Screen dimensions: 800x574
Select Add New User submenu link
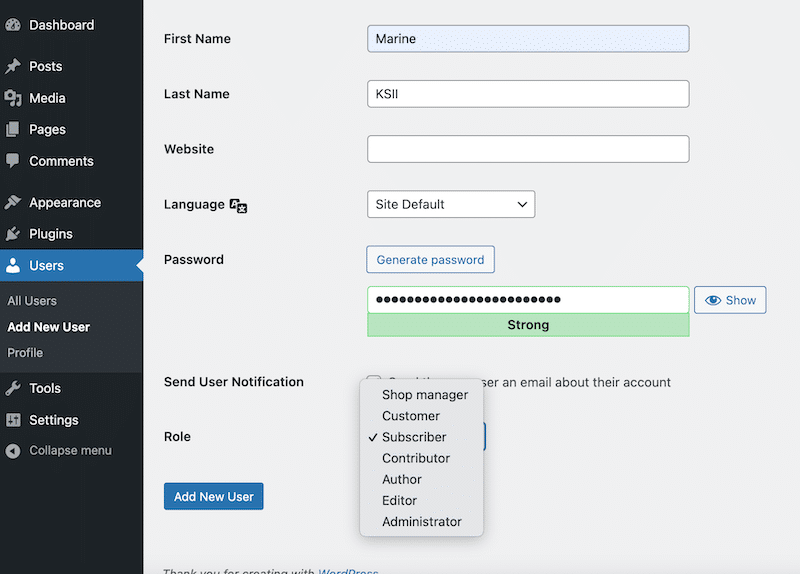[48, 327]
